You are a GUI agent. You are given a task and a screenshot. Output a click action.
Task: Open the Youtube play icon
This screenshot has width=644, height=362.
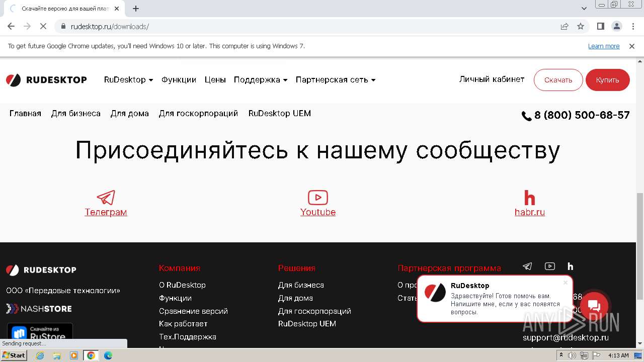[x=318, y=198]
